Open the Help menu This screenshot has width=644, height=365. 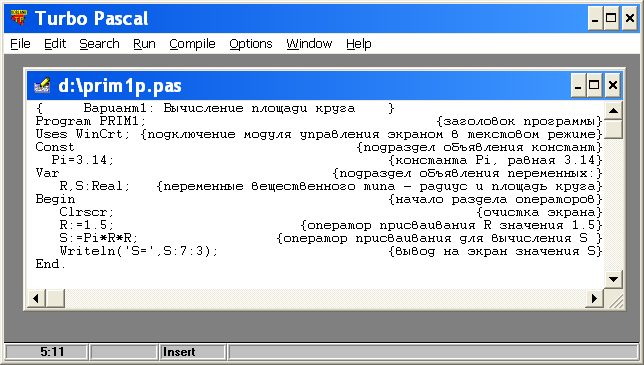tap(359, 44)
